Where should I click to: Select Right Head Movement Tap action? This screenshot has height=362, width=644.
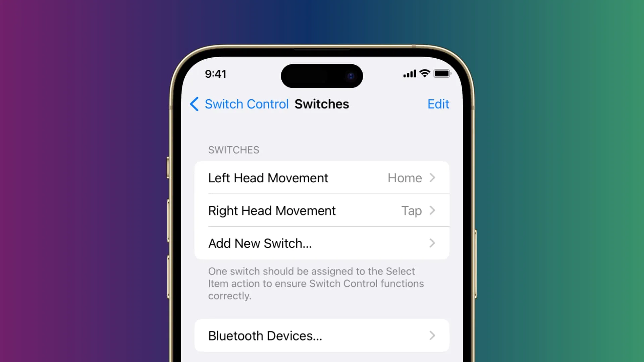coord(322,210)
